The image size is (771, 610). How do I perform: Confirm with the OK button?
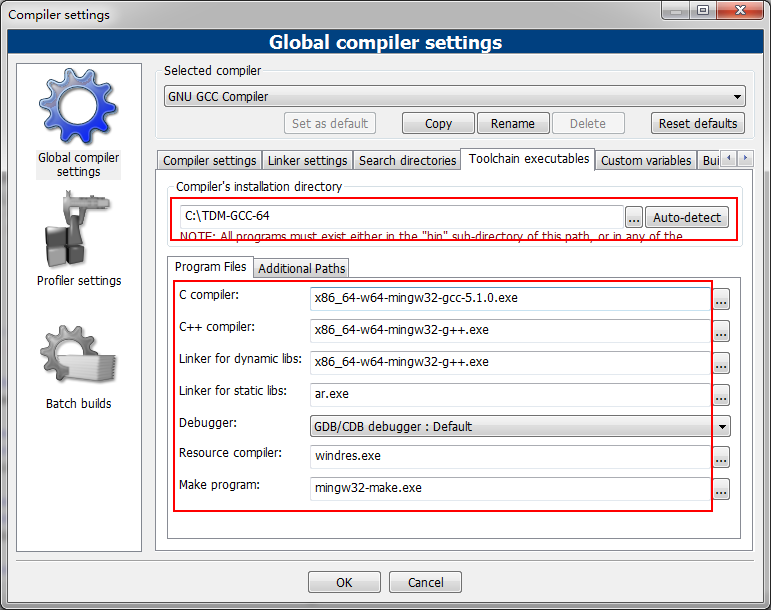pyautogui.click(x=344, y=582)
